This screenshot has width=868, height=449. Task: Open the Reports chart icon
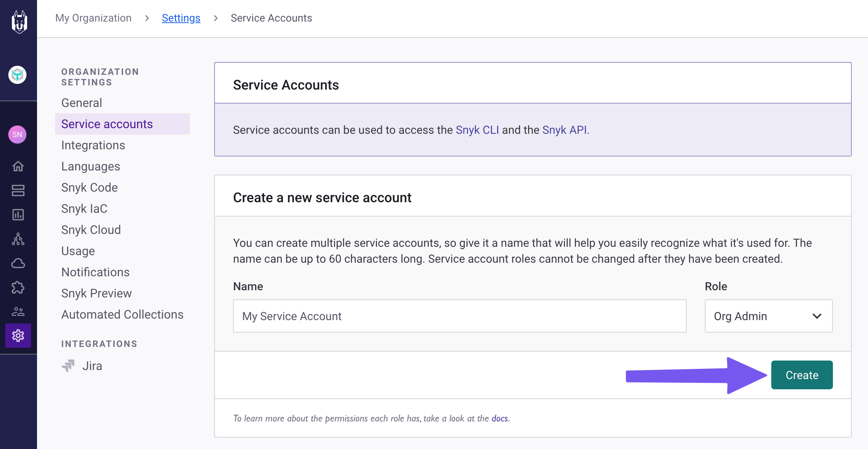point(18,214)
